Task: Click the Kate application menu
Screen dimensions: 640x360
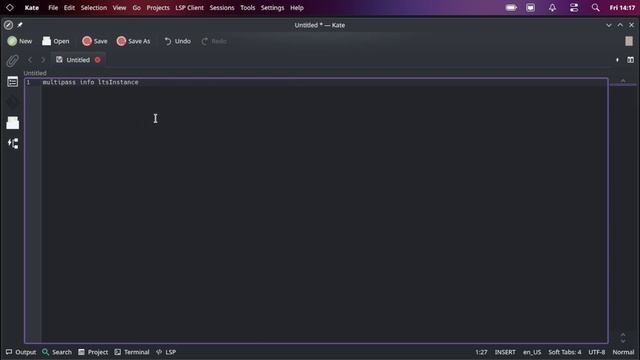Action: tap(31, 8)
